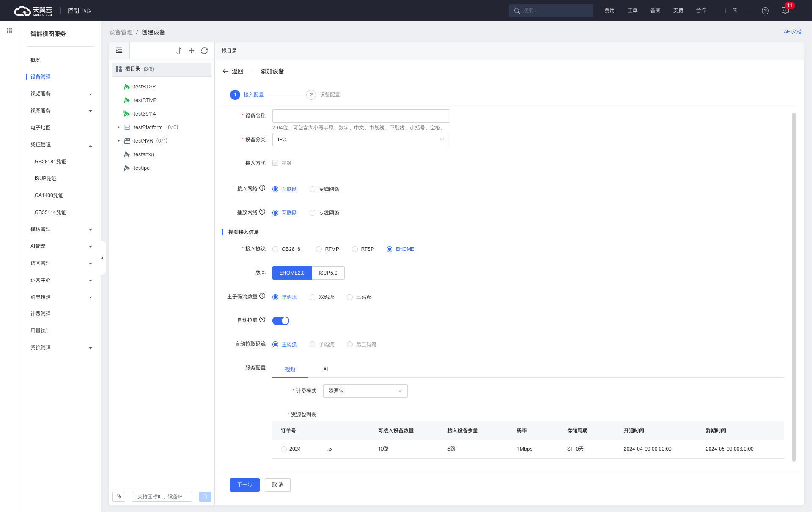Open help for stream count
812x512 pixels.
[262, 296]
